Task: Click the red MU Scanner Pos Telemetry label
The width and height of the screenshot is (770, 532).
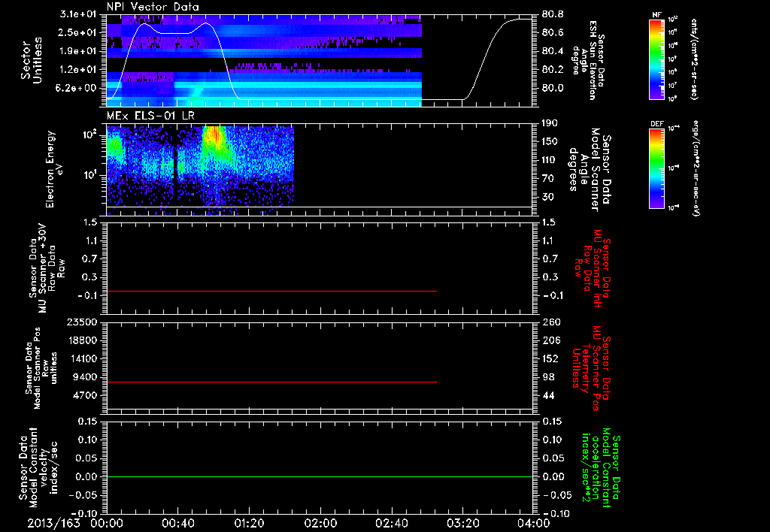Action: [x=591, y=368]
